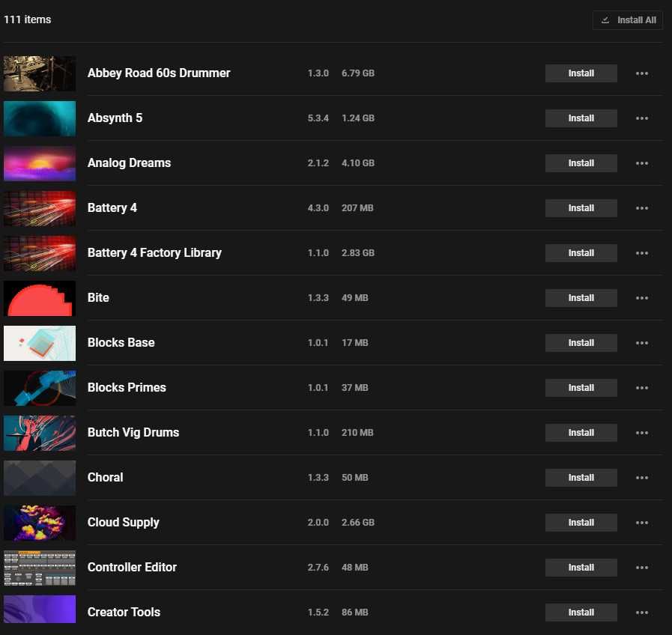Install Battery 4 Factory Library
This screenshot has width=672, height=635.
point(581,253)
